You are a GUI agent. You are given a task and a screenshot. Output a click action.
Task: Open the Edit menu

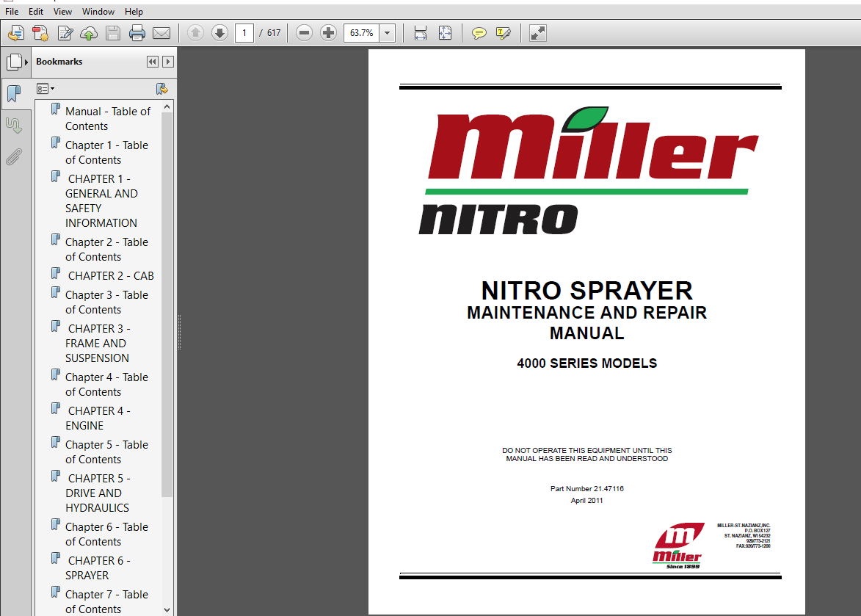36,12
